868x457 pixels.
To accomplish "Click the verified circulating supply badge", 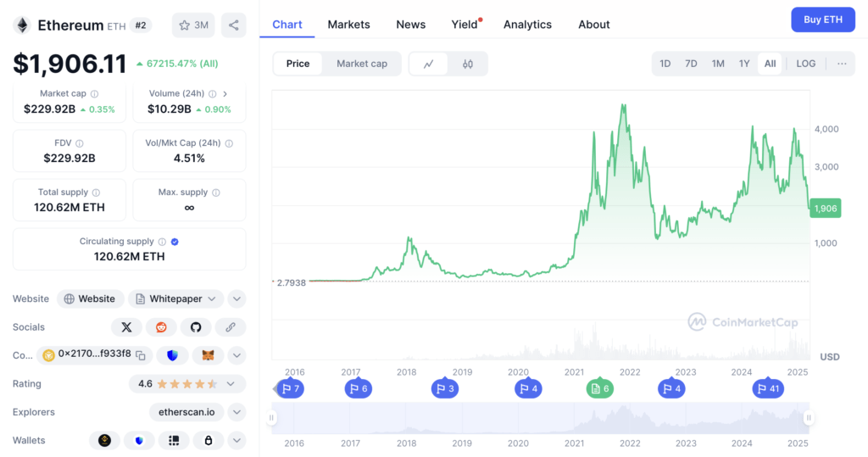I will (175, 242).
